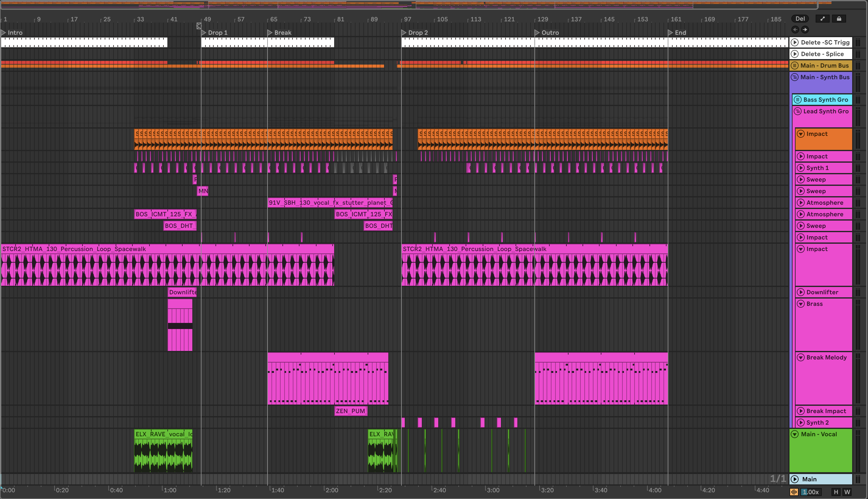Viewport: 868px width, 499px height.
Task: Click the 1:40 mark on the time ruler
Action: point(277,490)
